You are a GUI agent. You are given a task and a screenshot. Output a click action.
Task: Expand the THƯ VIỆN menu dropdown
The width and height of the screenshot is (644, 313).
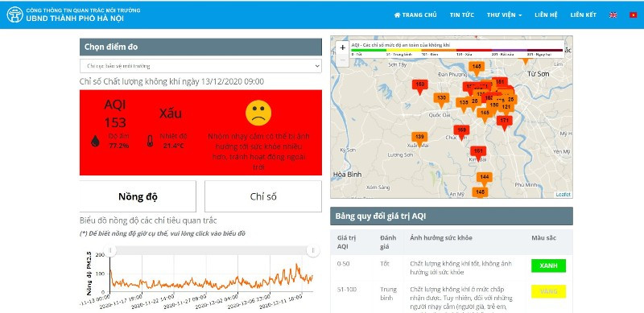click(x=505, y=14)
